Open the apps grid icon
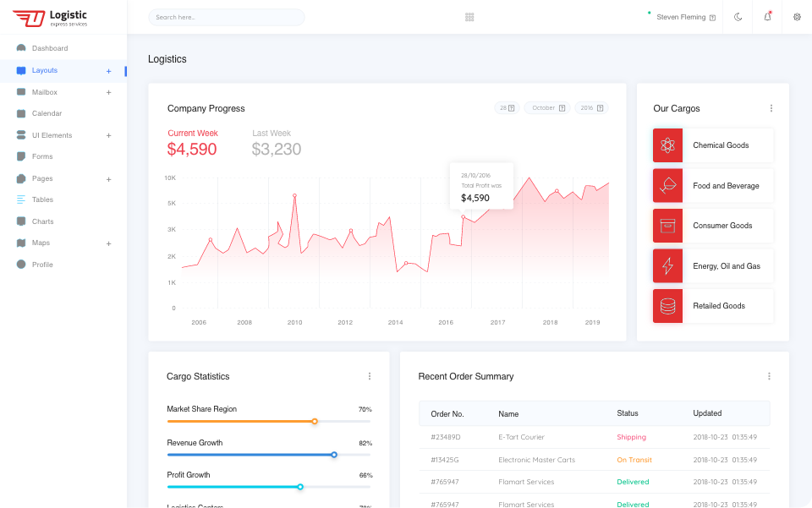Viewport: 812px width, 508px height. (x=469, y=17)
